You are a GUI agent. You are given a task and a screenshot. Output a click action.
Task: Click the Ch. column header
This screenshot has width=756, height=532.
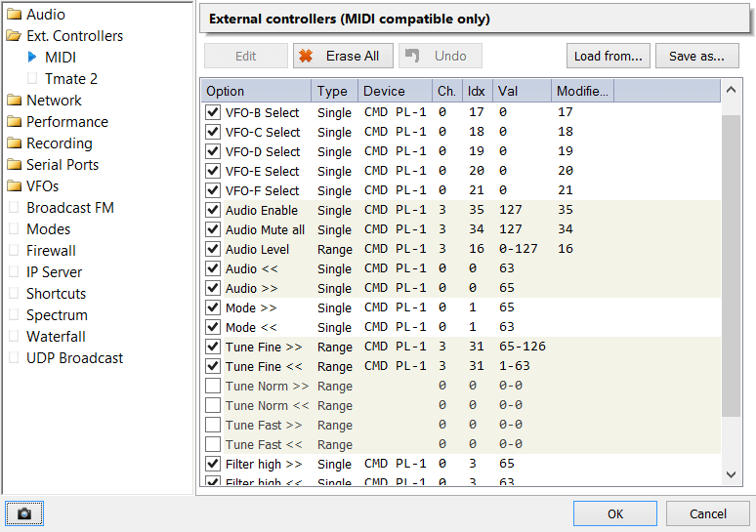click(x=447, y=91)
